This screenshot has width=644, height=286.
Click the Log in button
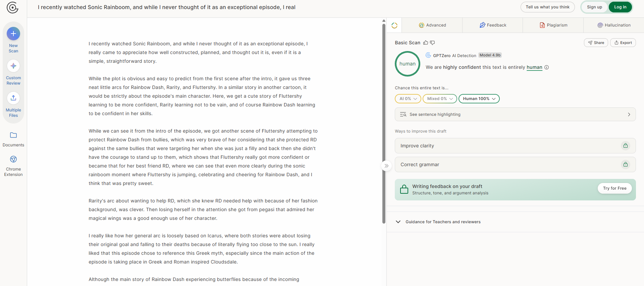point(620,7)
